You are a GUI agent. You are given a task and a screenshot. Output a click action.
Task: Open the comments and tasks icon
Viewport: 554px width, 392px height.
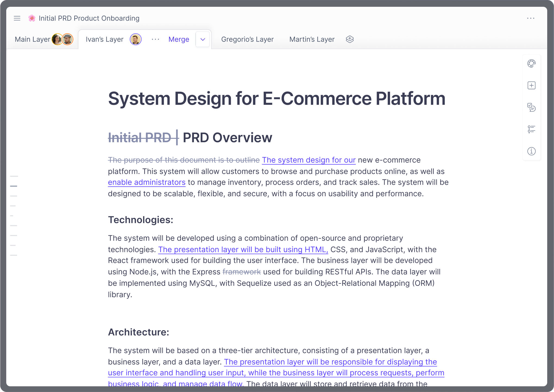[x=531, y=107]
